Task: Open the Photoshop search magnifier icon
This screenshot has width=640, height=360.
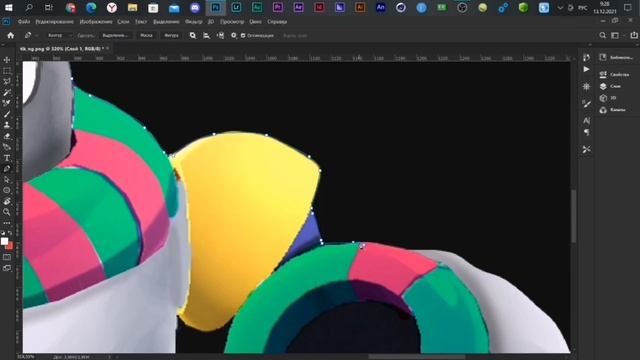Action: 602,36
